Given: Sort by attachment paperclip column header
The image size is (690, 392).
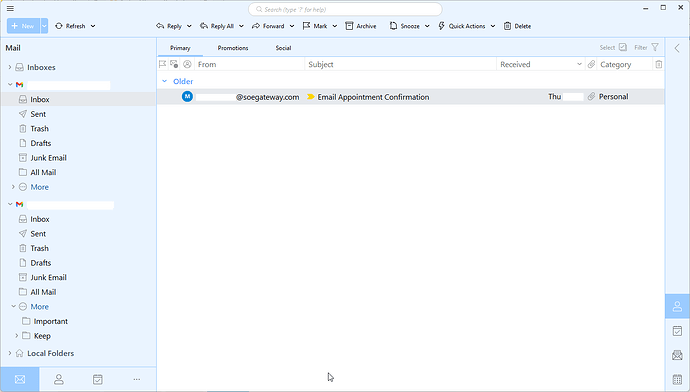Looking at the screenshot, I should point(591,64).
